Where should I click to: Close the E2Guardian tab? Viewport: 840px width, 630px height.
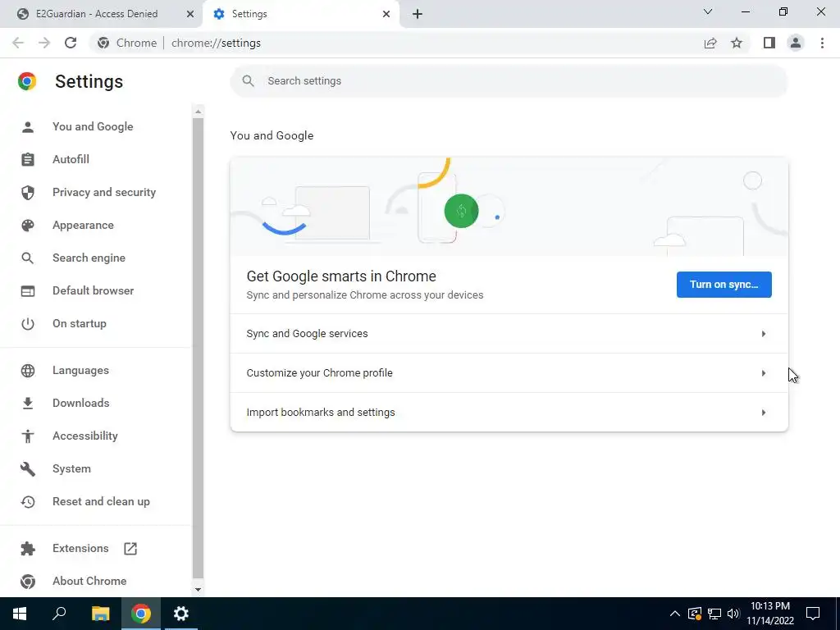click(x=190, y=14)
